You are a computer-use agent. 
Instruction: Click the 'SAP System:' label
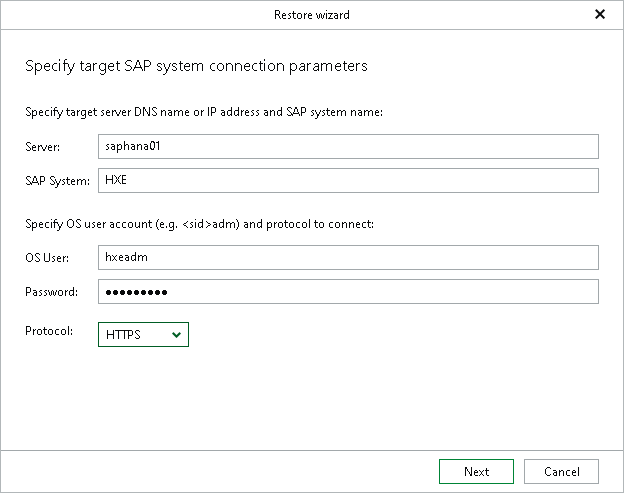(x=57, y=181)
